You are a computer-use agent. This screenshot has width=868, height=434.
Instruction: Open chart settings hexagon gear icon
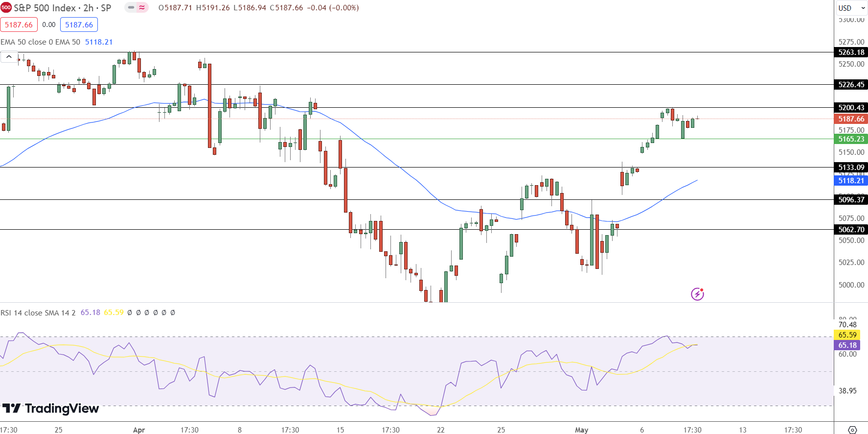(x=852, y=430)
